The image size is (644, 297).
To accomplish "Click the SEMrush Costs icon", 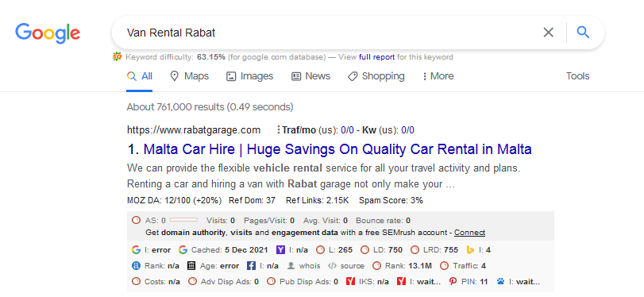I will point(136,282).
